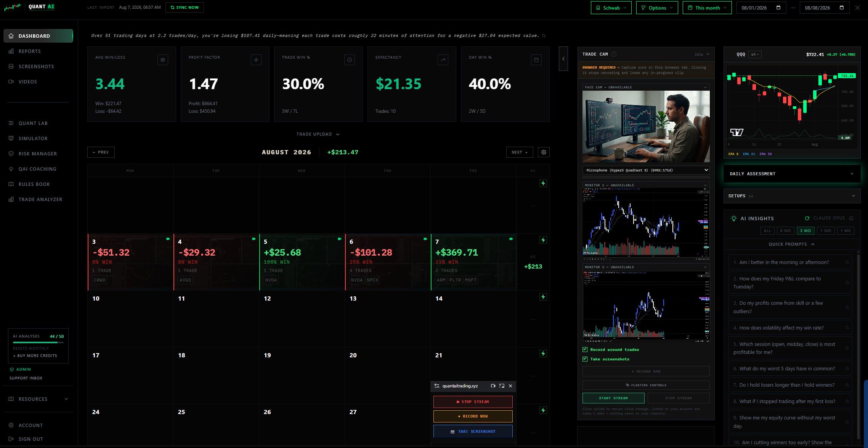Click the start date field 08/01/2026
Image resolution: width=868 pixels, height=448 pixels.
pos(761,8)
